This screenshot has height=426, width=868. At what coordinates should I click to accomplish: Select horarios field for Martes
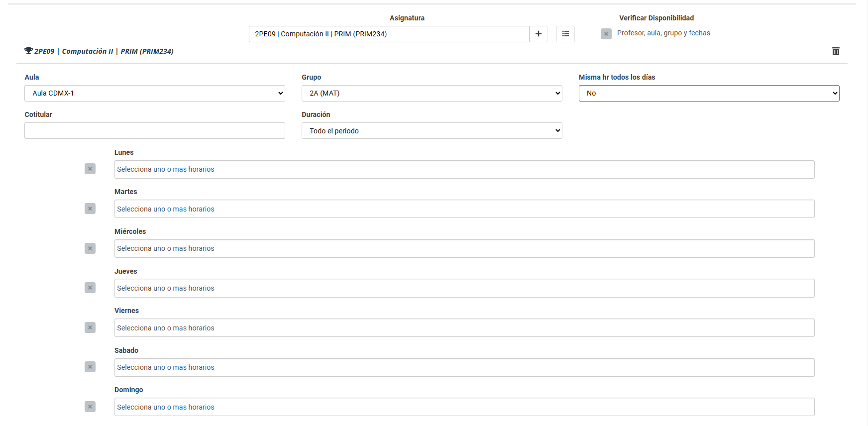464,209
